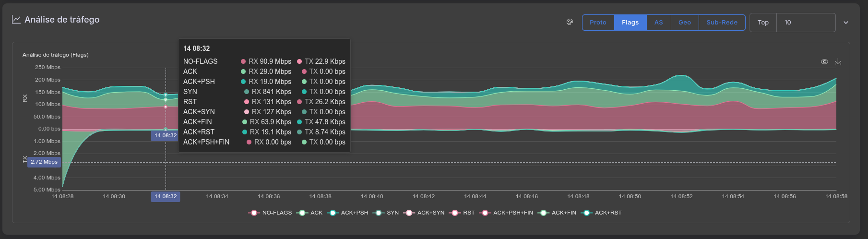Click the Top value input field
868x239 pixels.
point(805,23)
